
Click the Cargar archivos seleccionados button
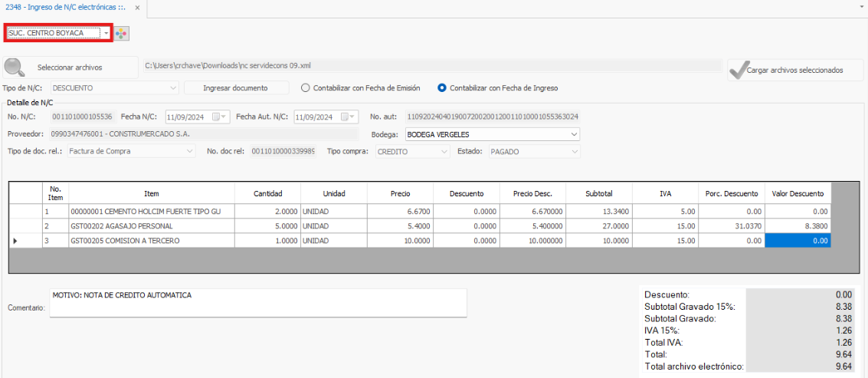(795, 70)
